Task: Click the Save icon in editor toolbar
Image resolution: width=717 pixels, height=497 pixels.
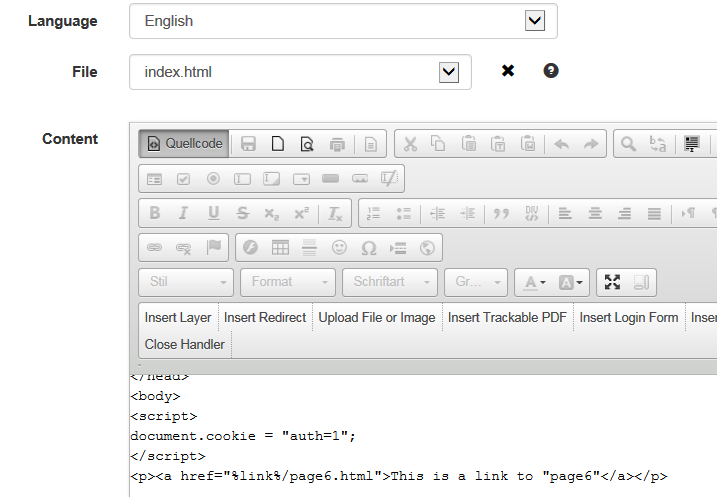Action: point(248,144)
